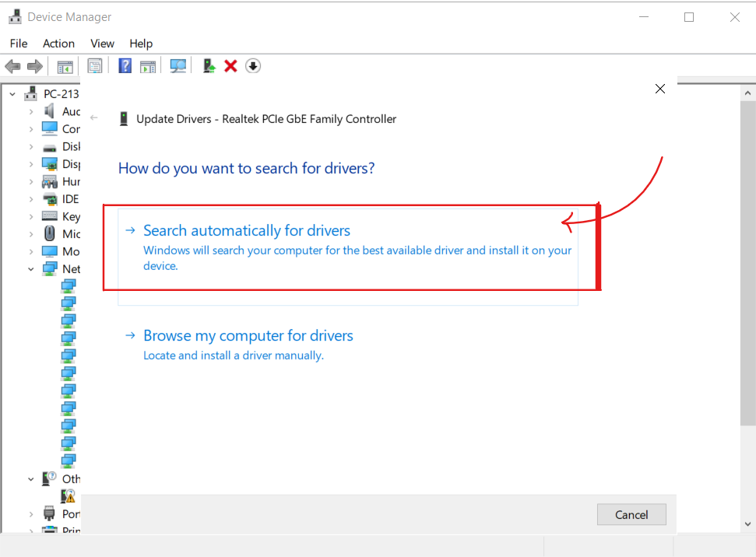The width and height of the screenshot is (756, 557).
Task: Choose Browse my computer for drivers
Action: click(x=248, y=336)
